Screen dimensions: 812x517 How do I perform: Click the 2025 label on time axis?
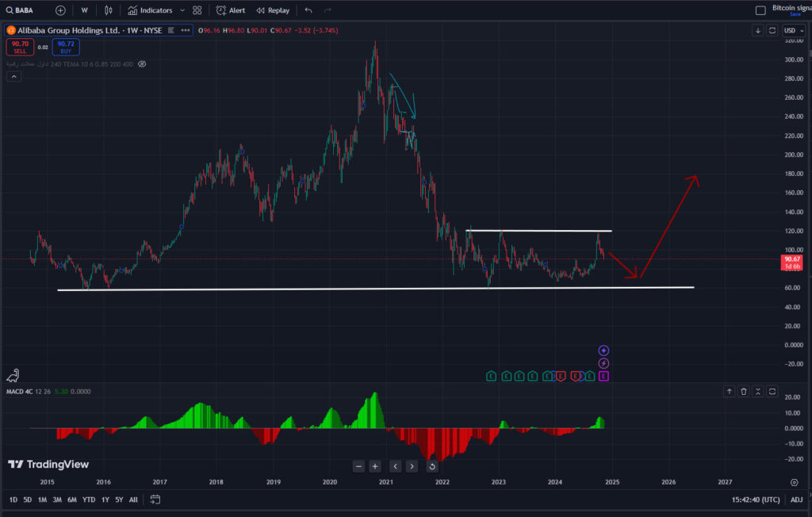612,482
